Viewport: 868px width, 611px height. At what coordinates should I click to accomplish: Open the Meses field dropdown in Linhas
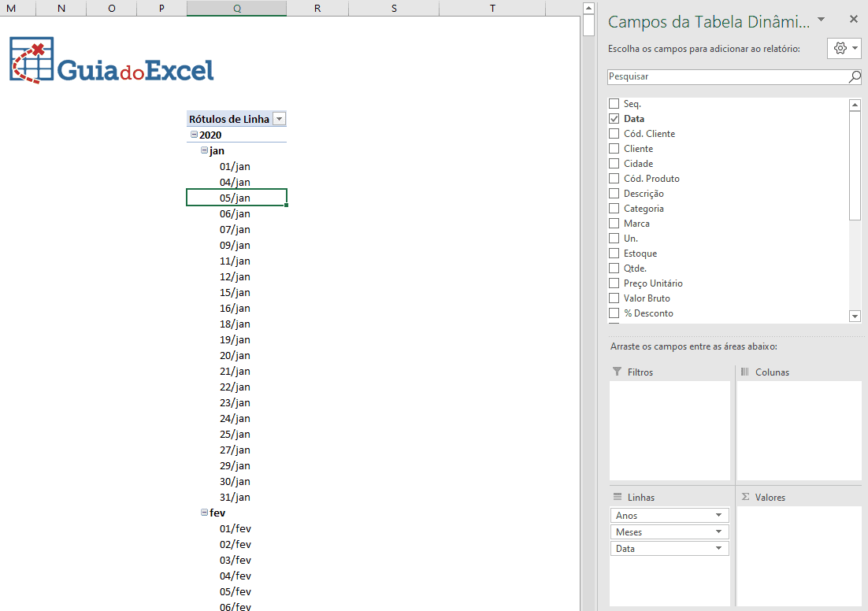[718, 532]
